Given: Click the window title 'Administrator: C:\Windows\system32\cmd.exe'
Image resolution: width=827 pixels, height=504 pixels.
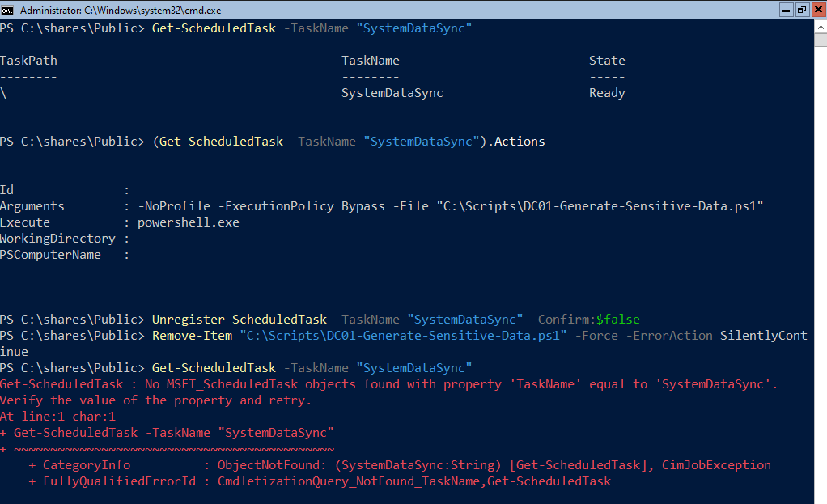Looking at the screenshot, I should (x=121, y=10).
